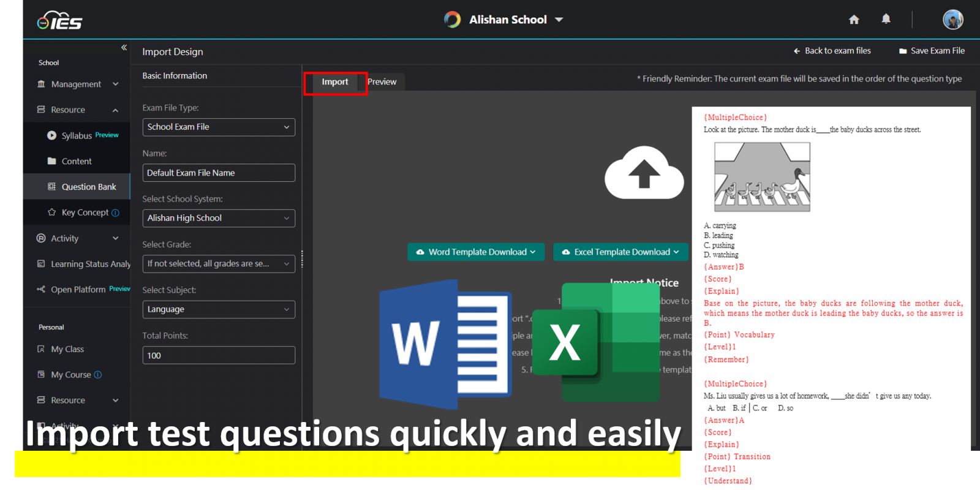Image resolution: width=980 pixels, height=490 pixels.
Task: Open Learning Status Analysis page
Action: 91,264
